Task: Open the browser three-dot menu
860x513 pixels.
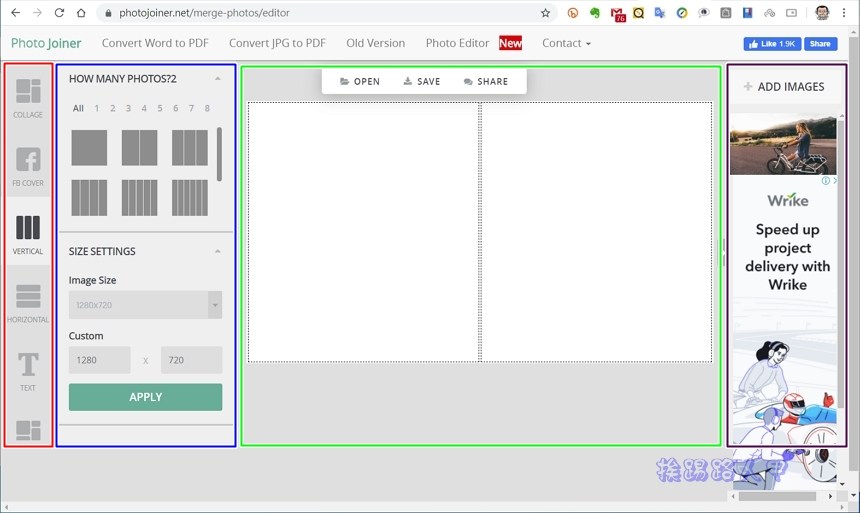Action: click(x=844, y=13)
